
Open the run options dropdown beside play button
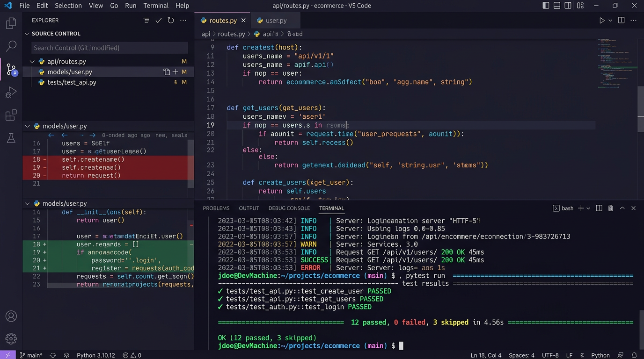click(610, 21)
